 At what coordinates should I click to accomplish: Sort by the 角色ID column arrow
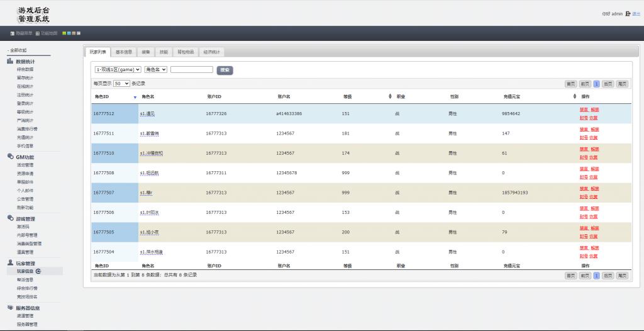(x=135, y=97)
